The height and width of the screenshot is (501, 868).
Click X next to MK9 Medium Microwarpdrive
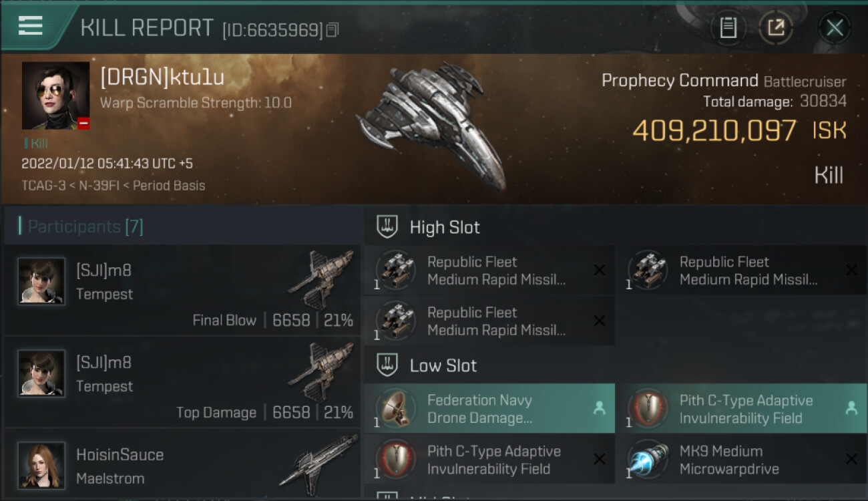[x=851, y=459]
